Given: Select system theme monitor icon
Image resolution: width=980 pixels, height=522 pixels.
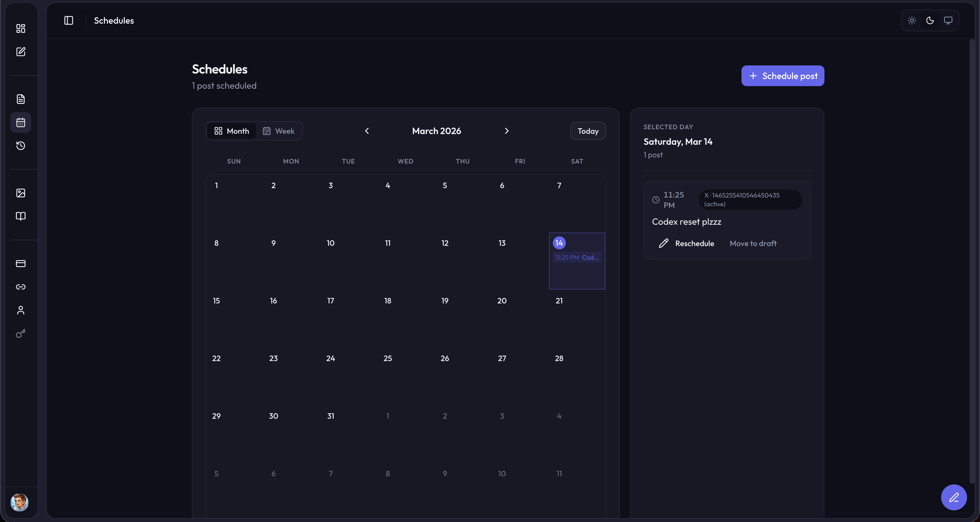Looking at the screenshot, I should click(x=948, y=20).
